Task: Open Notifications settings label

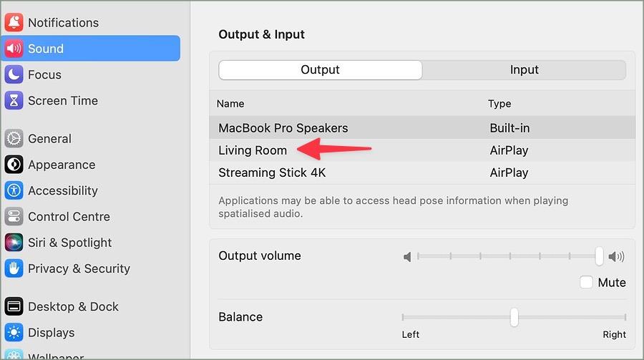Action: tap(63, 23)
